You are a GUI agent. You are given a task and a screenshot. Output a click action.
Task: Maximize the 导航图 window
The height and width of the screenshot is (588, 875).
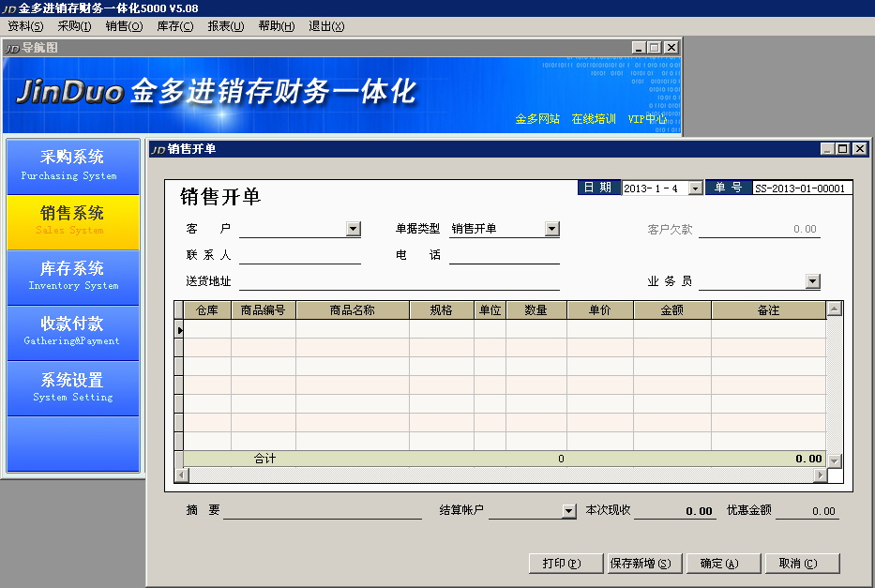[656, 48]
